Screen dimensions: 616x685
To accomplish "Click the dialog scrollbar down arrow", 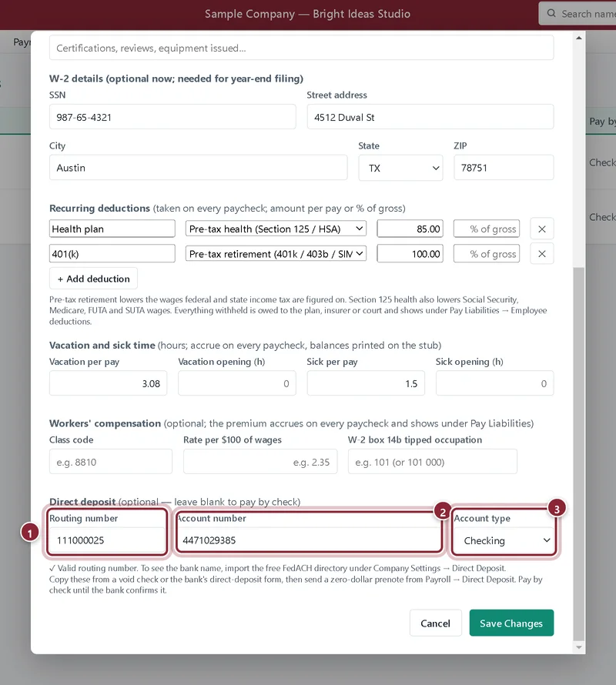I will coord(579,647).
